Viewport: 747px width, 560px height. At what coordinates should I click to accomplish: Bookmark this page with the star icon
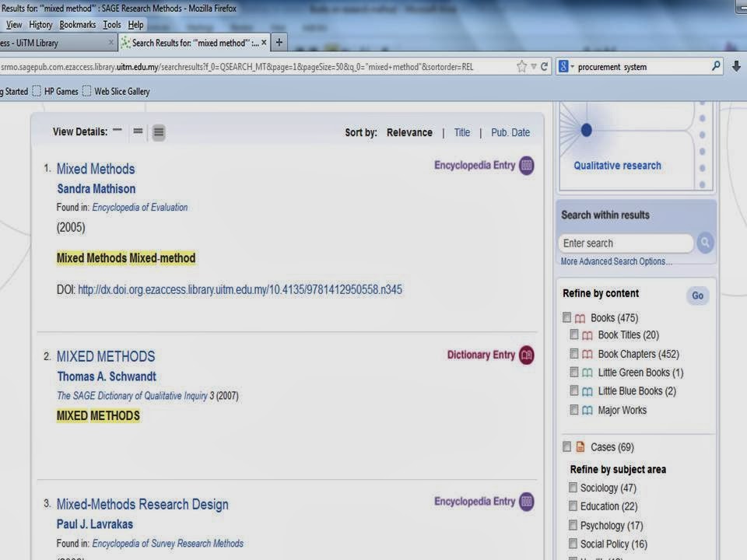pos(521,67)
